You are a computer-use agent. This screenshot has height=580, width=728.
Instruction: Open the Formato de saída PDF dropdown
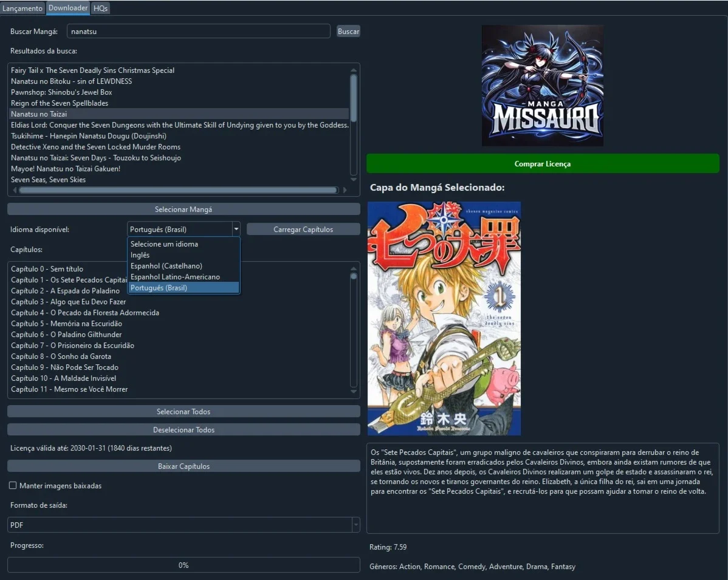tap(184, 525)
